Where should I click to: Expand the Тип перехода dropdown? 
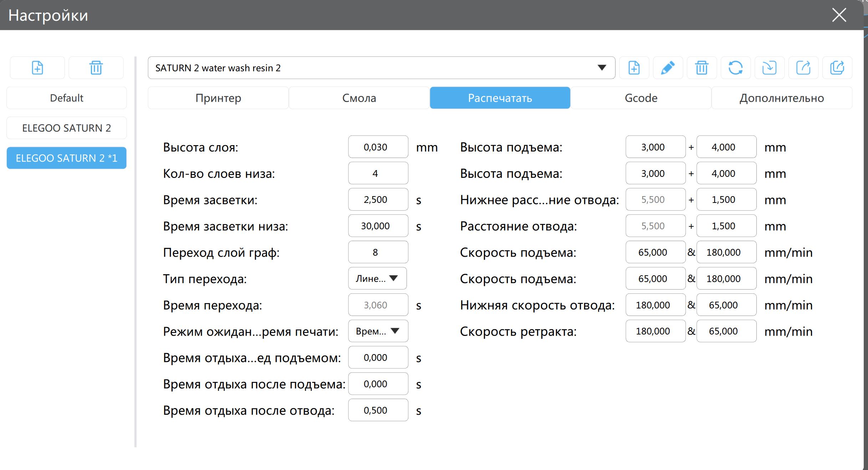377,279
